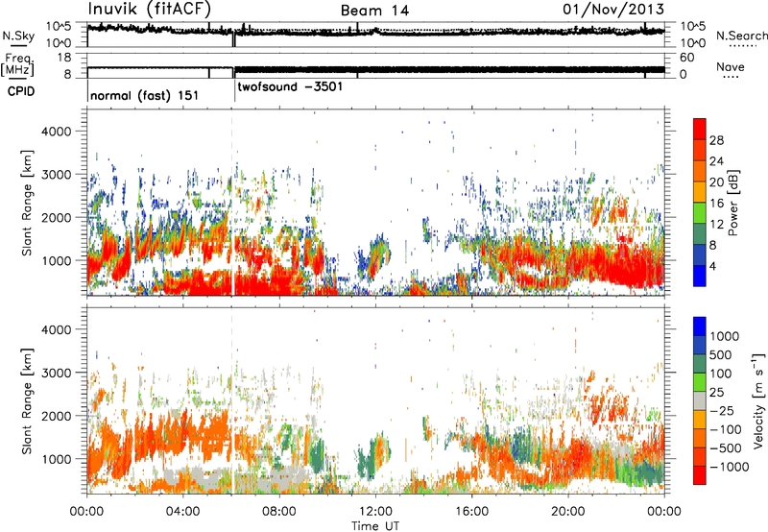Click the '4000' tick on the power panel axis
The image size is (768, 532).
tap(57, 132)
